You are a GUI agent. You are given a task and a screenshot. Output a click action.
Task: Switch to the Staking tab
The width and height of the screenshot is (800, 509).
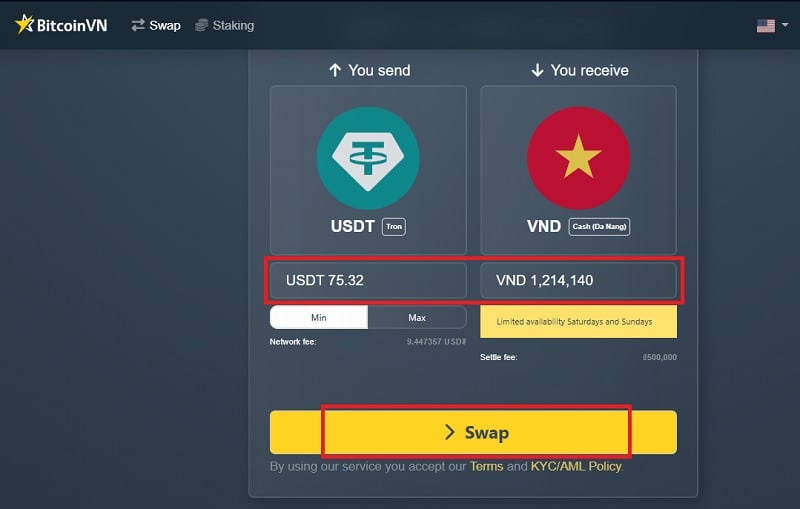coord(233,25)
